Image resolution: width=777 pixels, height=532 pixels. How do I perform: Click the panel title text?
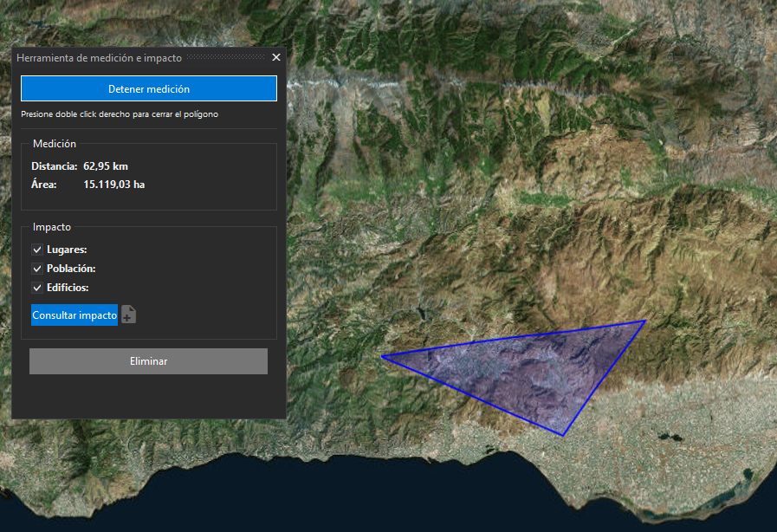(100, 57)
